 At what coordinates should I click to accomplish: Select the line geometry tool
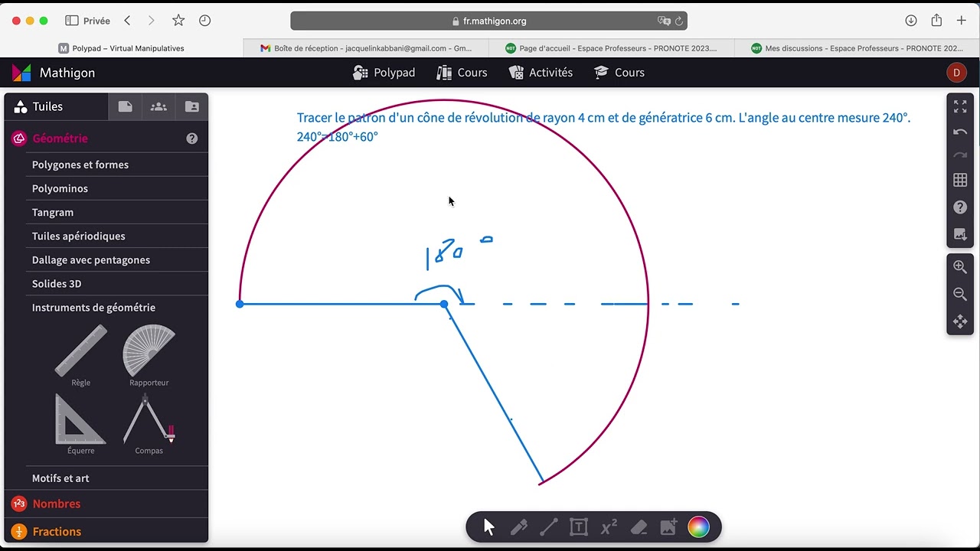coord(549,527)
